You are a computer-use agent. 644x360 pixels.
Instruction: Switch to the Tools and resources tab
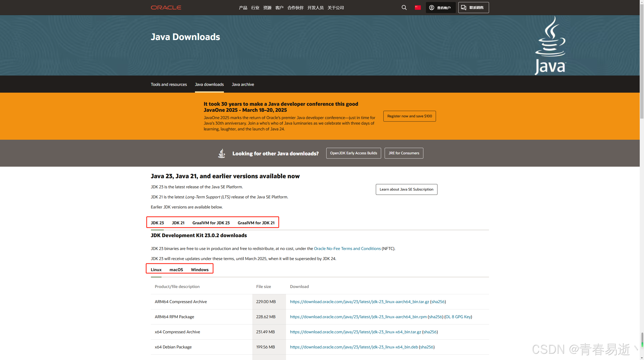169,84
